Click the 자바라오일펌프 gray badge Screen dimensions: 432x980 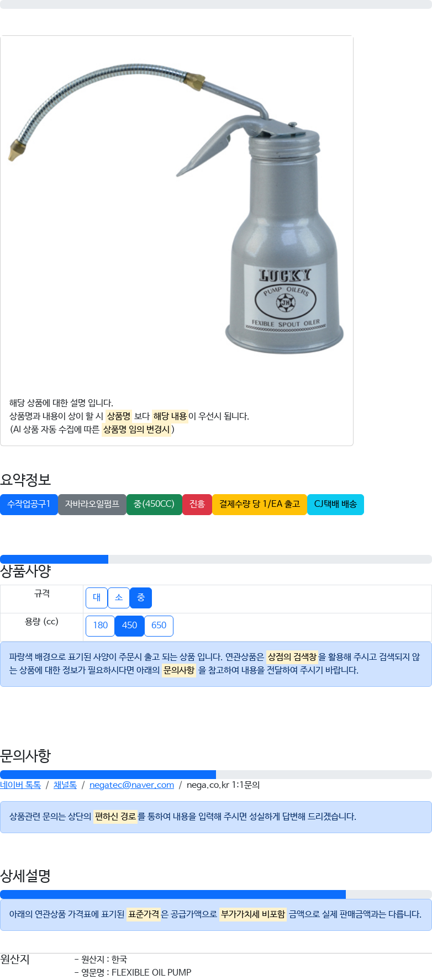click(92, 504)
